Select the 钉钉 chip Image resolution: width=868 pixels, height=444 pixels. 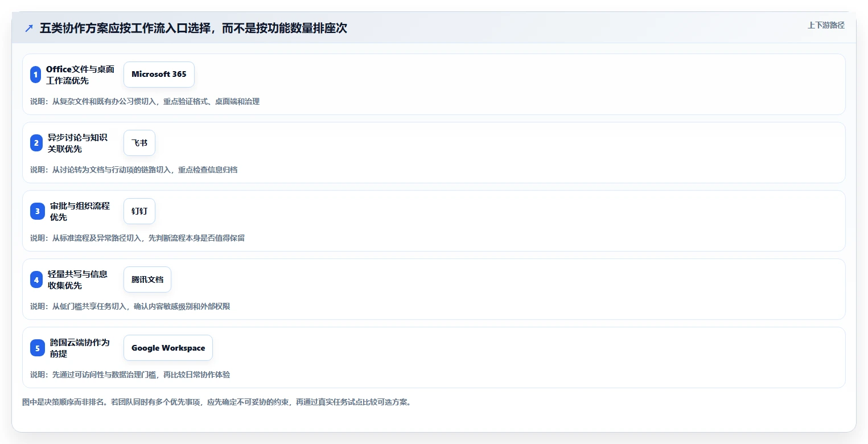[x=139, y=211]
